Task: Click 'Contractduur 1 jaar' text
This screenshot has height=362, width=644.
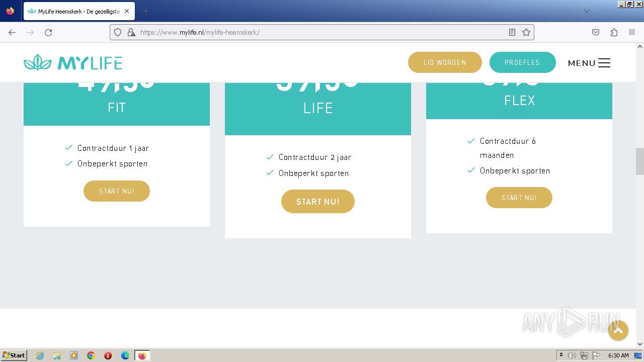Action: pos(113,148)
